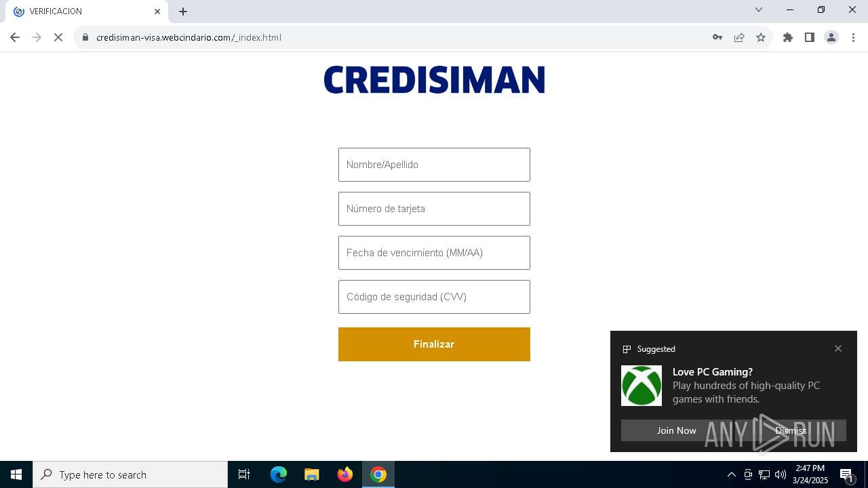Open the Action Center notifications icon
Viewport: 868px width, 488px height.
tap(847, 475)
